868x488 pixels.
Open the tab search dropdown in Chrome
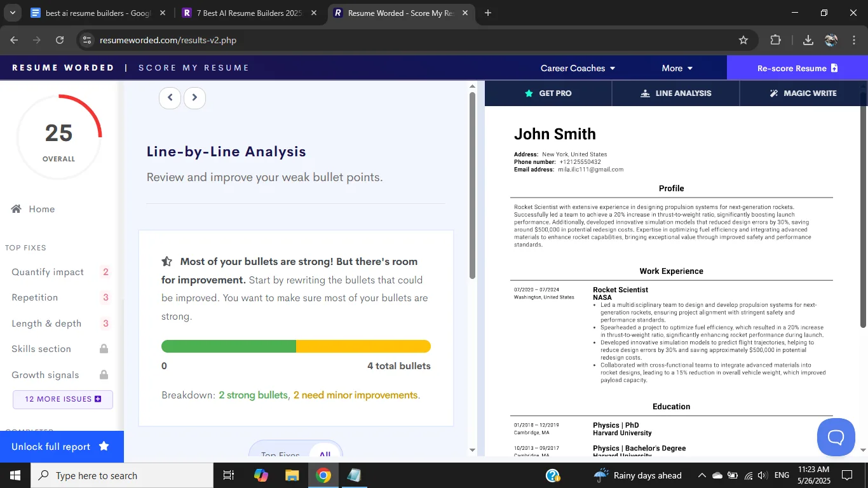[x=12, y=13]
